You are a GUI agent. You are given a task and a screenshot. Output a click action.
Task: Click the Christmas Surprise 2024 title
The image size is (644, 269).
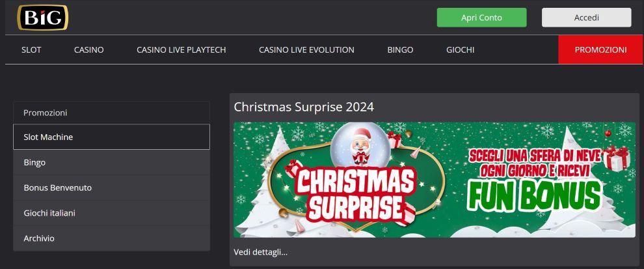[x=304, y=107]
